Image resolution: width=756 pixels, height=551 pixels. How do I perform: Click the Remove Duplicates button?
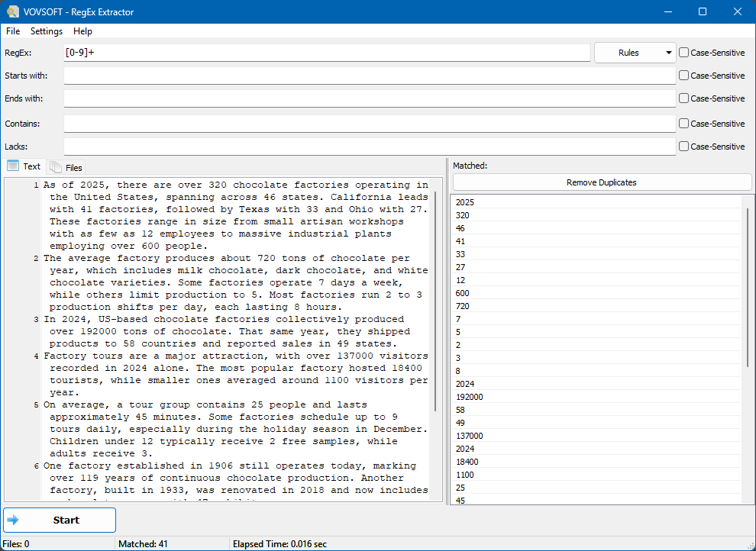[x=602, y=182]
